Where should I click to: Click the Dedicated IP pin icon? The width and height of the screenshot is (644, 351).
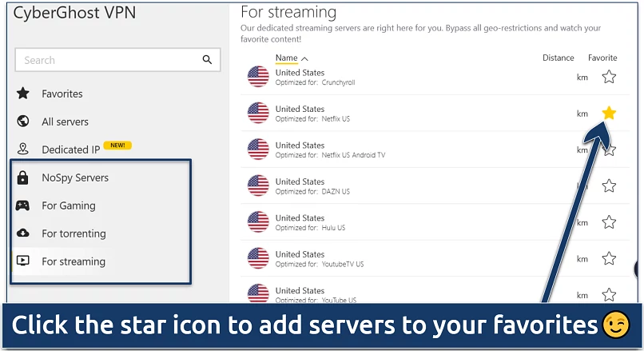pyautogui.click(x=23, y=149)
